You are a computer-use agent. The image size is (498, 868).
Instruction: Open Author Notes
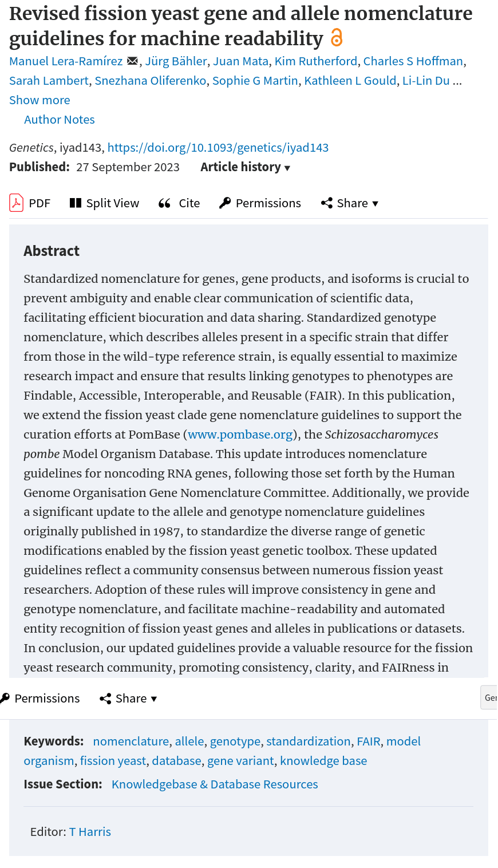60,119
